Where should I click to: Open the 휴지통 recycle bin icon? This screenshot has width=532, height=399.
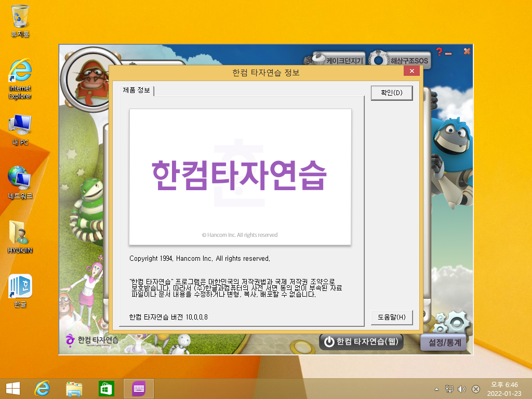[x=20, y=21]
